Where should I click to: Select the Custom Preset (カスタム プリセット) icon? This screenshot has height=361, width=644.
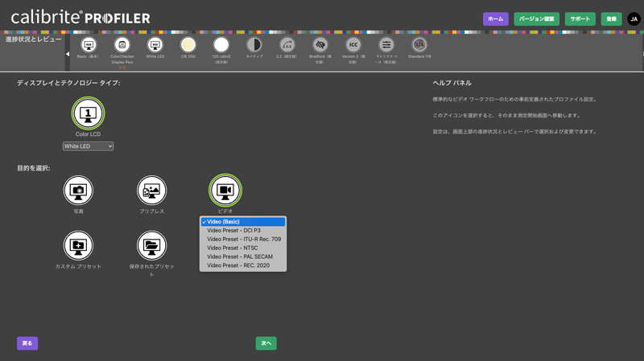tap(78, 245)
